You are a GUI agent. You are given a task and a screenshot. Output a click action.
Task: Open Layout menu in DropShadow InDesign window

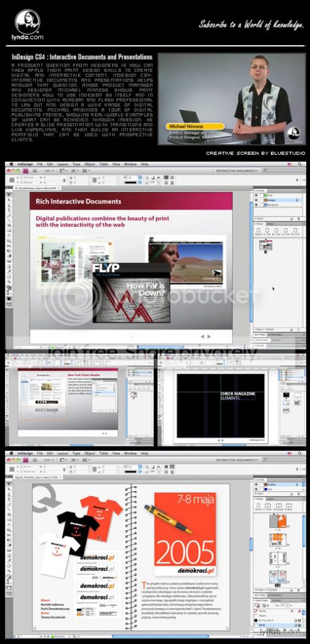(62, 164)
